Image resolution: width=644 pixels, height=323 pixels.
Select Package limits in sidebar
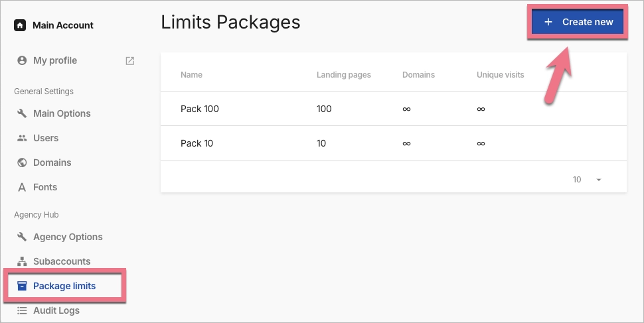(64, 286)
